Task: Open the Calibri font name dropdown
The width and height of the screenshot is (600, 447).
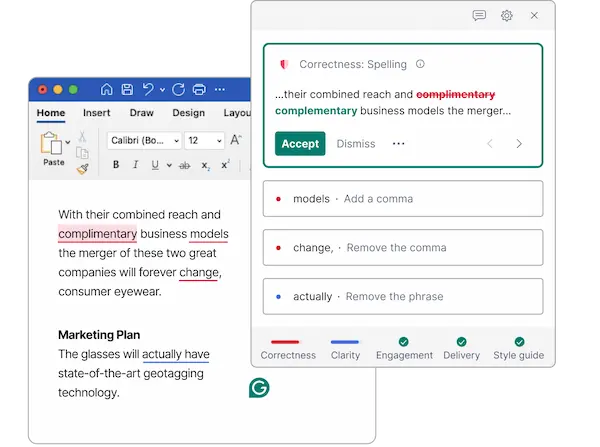Action: click(144, 141)
